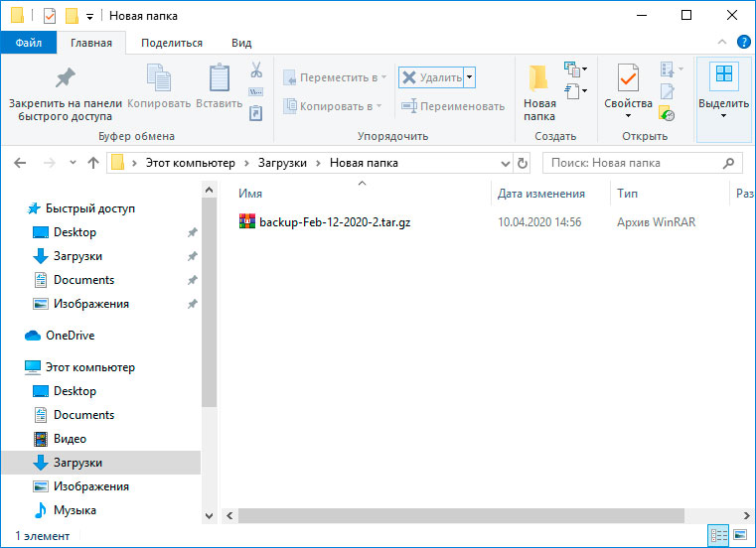Screen dimensions: 756x548
Task: Select Быстрый доступ in navigation pane
Action: [x=90, y=208]
